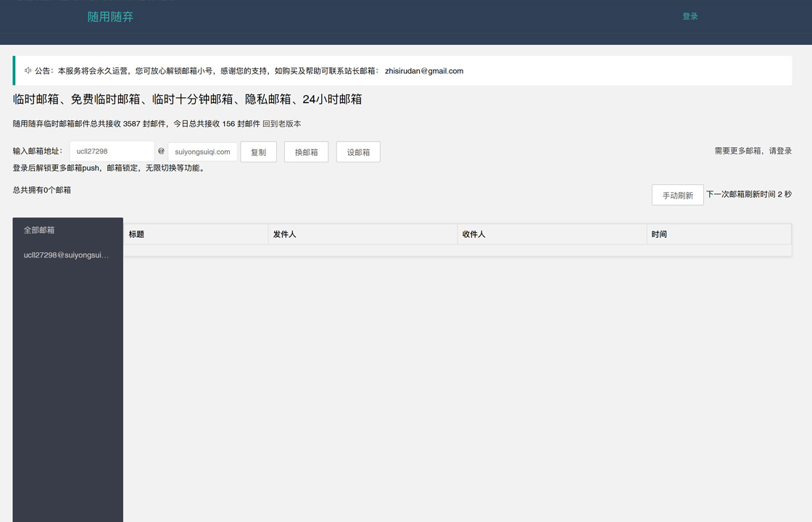Screen dimensions: 812x522
Task: Click the zhisirudan@gmail.com contact email
Action: pos(424,71)
